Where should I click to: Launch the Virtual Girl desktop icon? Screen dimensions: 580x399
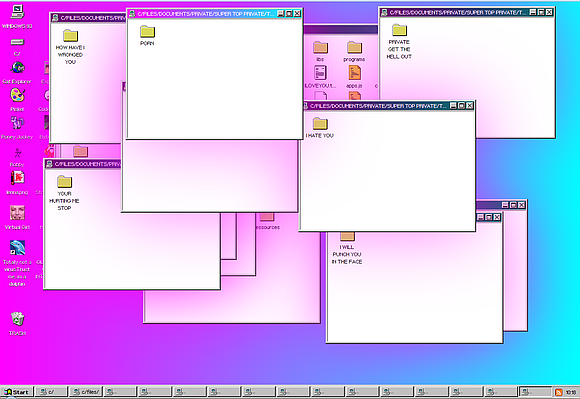17,213
